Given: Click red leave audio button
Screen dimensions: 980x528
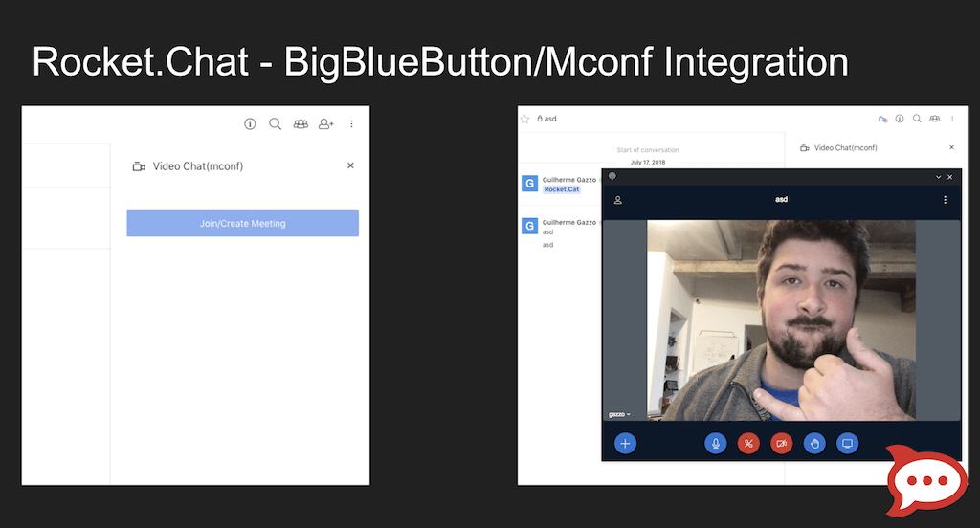Looking at the screenshot, I should [x=748, y=444].
